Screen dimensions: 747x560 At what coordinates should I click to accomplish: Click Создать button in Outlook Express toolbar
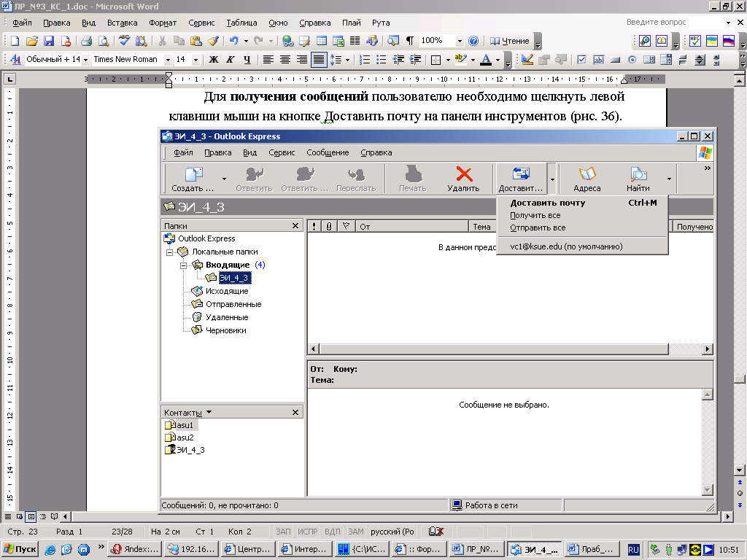[x=193, y=179]
